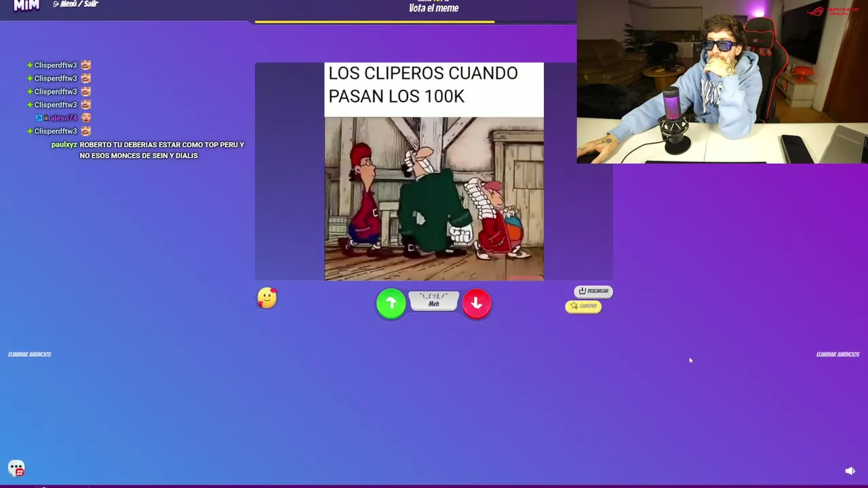Click the blue badge beside aleso74
Viewport: 868px width, 488px height.
coord(39,118)
